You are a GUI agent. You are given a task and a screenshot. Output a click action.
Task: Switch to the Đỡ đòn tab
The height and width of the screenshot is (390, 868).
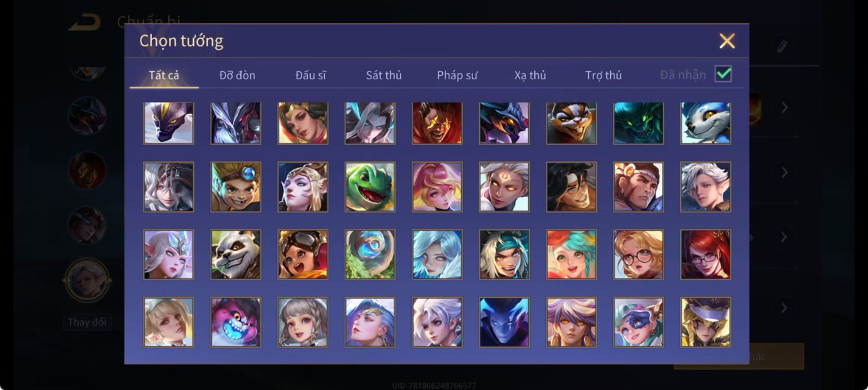click(238, 75)
